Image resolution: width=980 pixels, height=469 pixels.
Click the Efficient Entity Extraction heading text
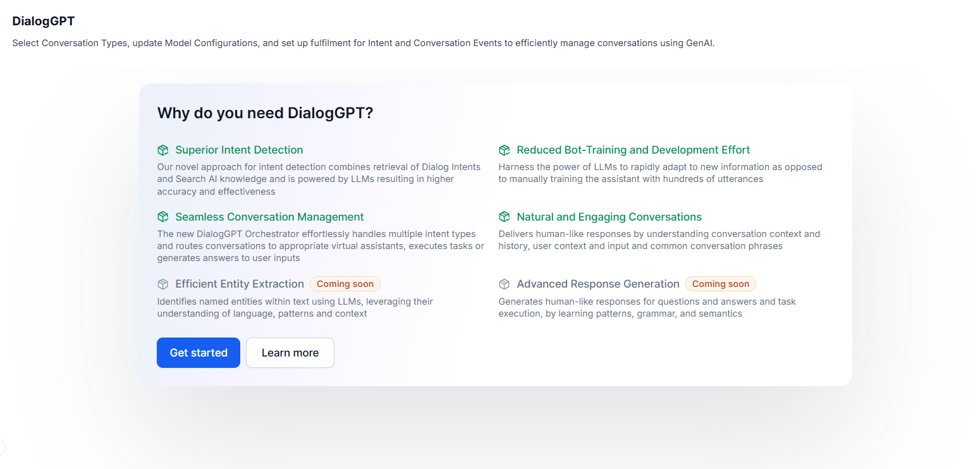click(x=240, y=284)
